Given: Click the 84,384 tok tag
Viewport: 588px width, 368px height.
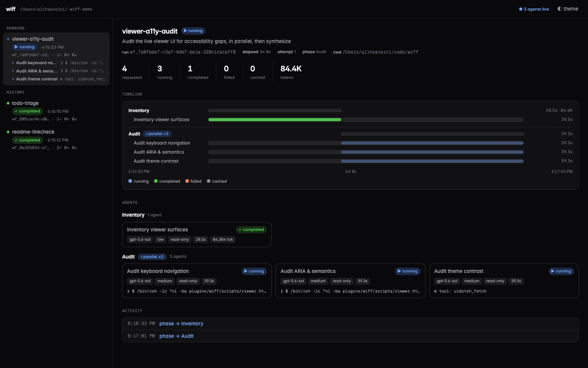Looking at the screenshot, I should [x=223, y=240].
